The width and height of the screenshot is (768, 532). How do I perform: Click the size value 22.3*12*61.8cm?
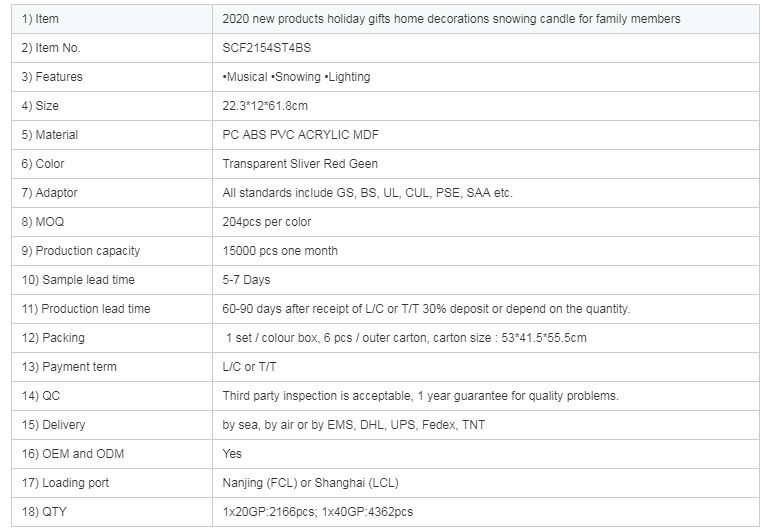click(265, 106)
